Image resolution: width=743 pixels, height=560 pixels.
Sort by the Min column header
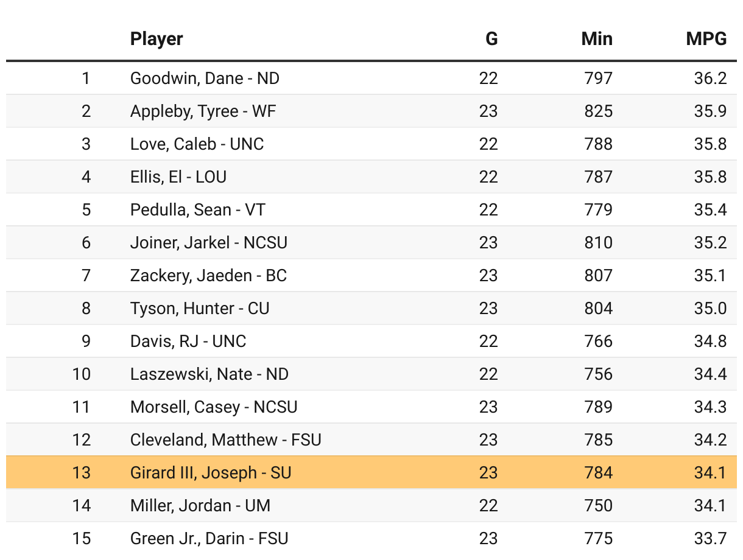click(x=597, y=39)
